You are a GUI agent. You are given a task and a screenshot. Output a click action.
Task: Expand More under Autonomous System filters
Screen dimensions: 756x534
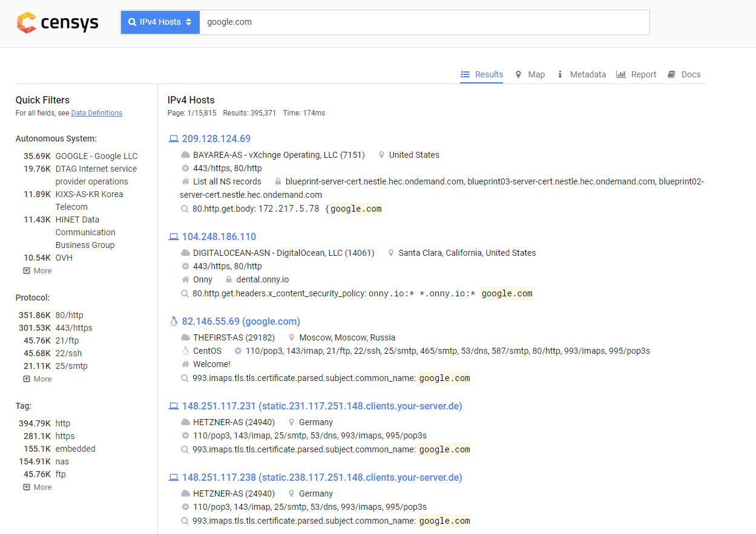[38, 271]
